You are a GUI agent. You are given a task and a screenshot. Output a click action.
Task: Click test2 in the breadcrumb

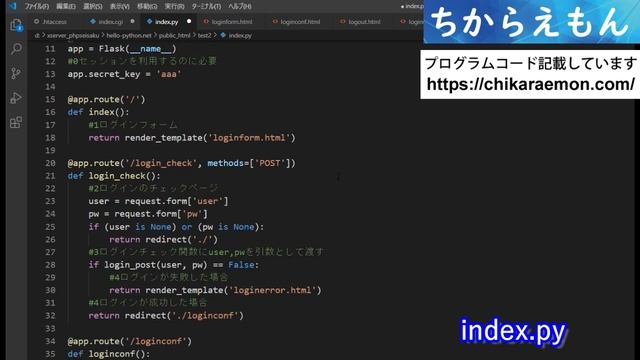(204, 36)
